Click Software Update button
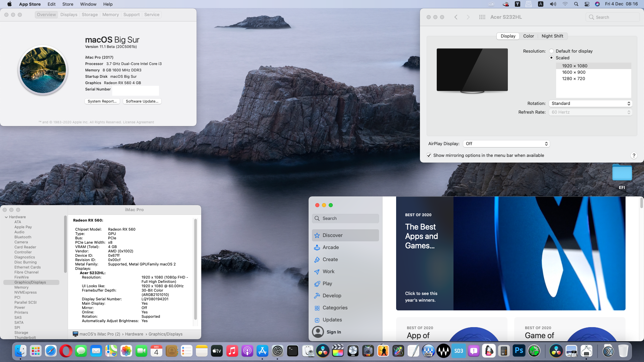Image resolution: width=644 pixels, height=362 pixels. 142,101
